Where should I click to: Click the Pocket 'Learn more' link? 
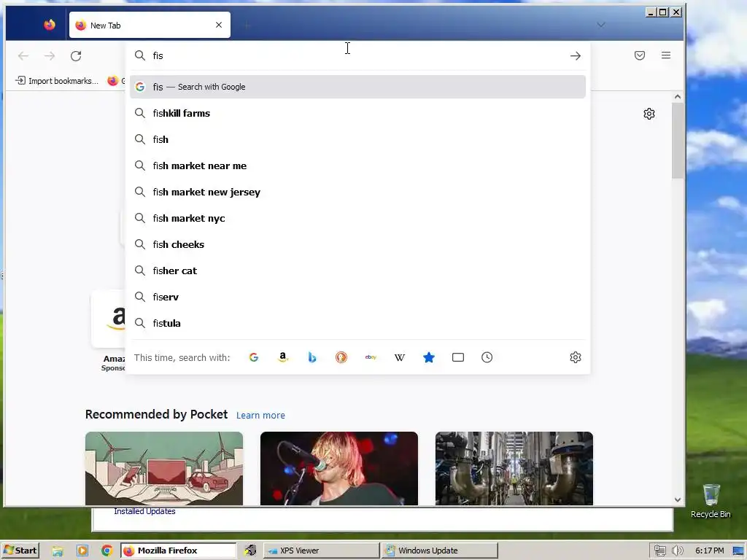coord(260,415)
